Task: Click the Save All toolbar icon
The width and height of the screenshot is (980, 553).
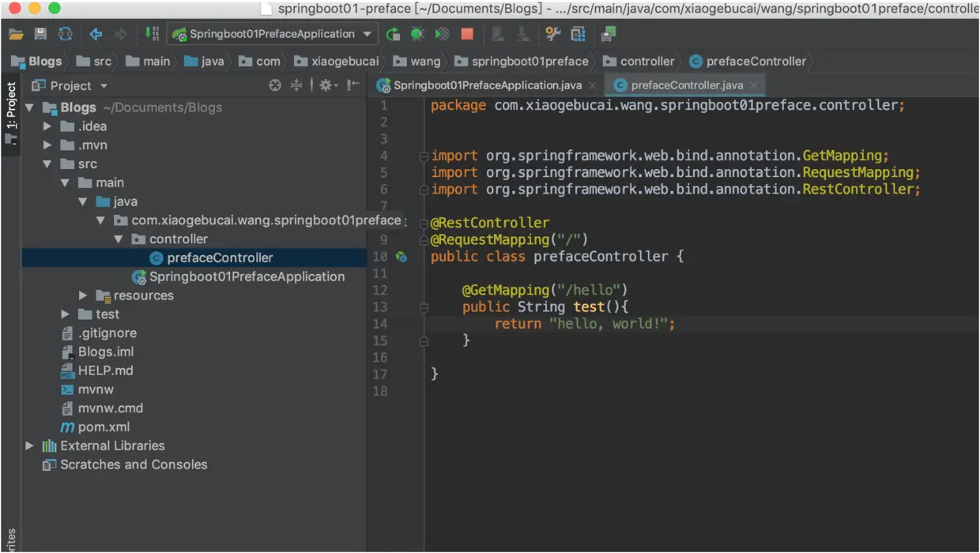Action: [x=40, y=35]
